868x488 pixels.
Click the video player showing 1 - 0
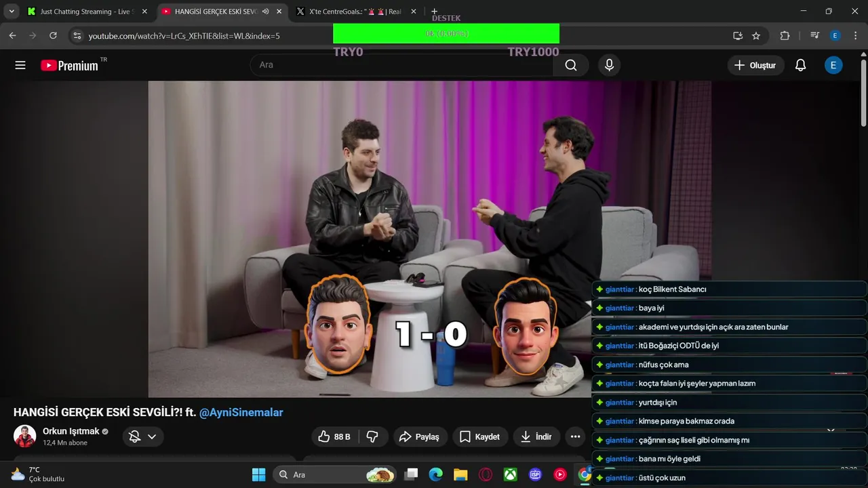tap(430, 239)
